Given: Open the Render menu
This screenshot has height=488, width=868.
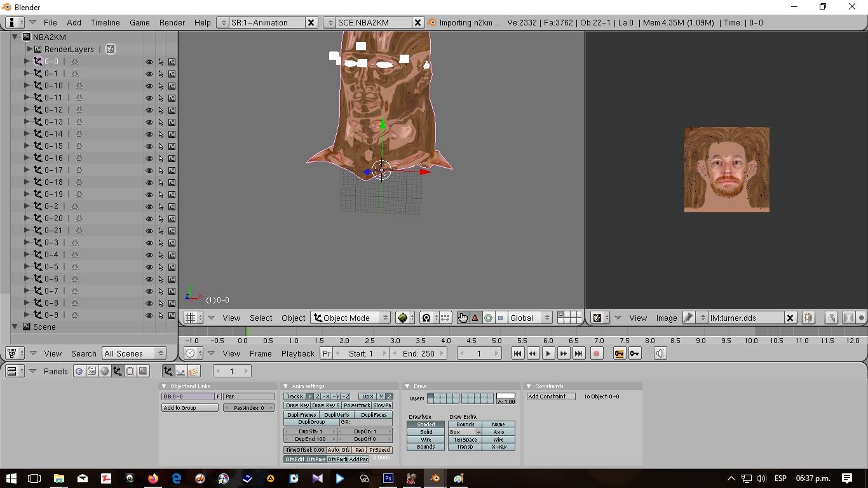Looking at the screenshot, I should point(172,22).
